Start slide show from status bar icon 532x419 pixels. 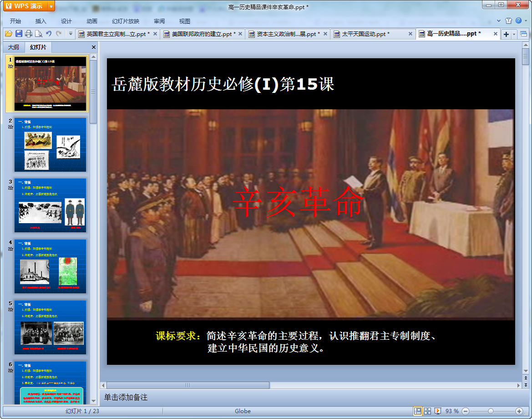click(438, 411)
